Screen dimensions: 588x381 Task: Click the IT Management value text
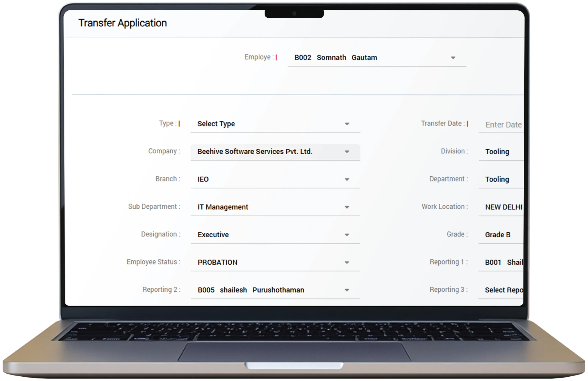point(223,207)
